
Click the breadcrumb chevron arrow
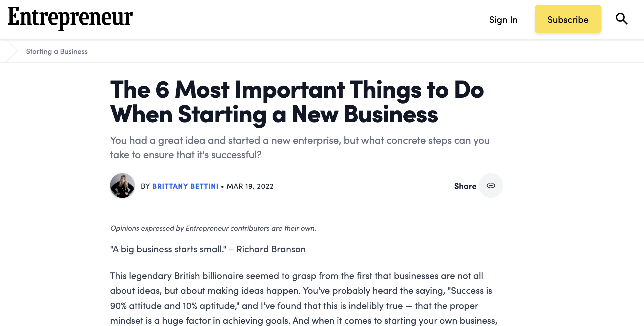(x=12, y=51)
